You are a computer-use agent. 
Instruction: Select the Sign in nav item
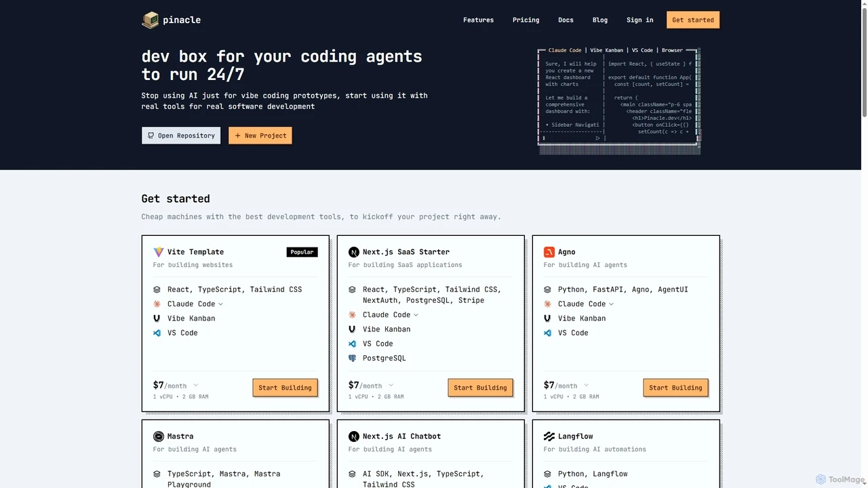639,20
